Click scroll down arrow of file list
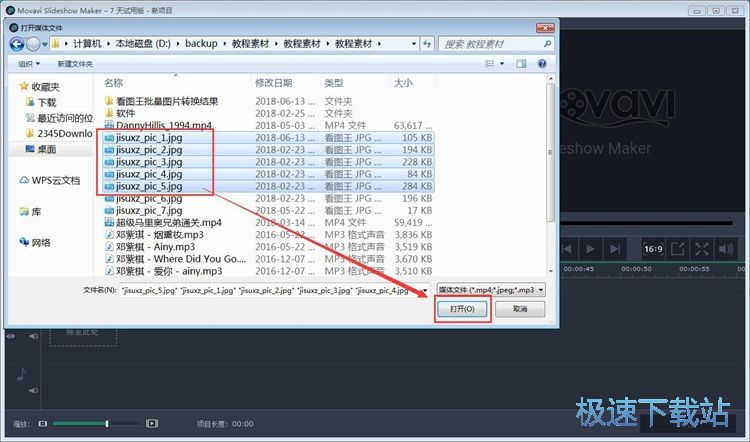Viewport: 750px width, 442px height. coord(551,271)
